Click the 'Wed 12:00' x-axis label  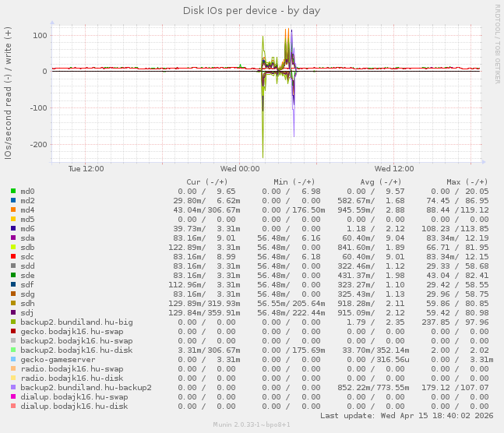point(394,169)
